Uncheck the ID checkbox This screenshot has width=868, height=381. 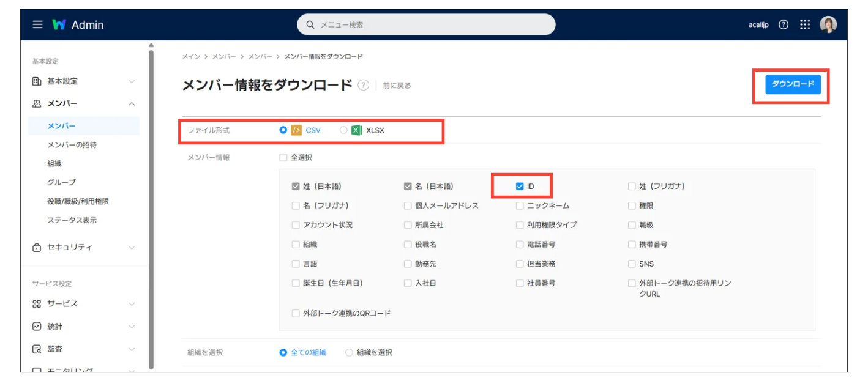pos(520,187)
